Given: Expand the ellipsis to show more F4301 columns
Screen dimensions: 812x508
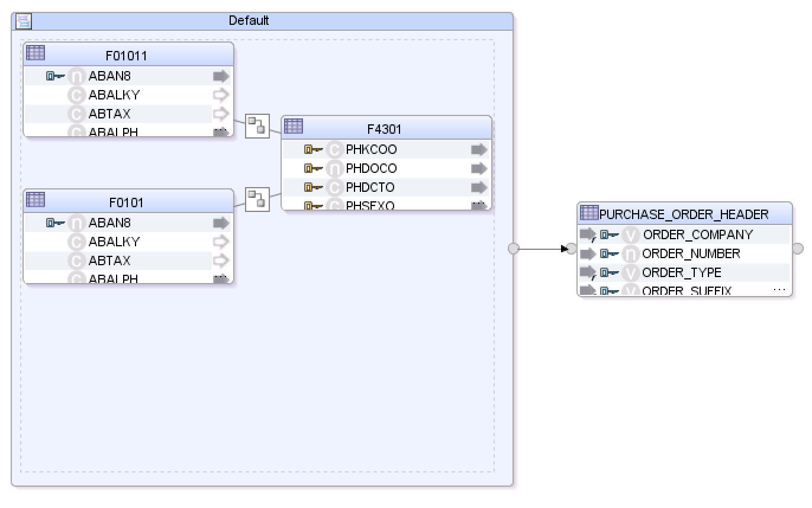Looking at the screenshot, I should (479, 204).
